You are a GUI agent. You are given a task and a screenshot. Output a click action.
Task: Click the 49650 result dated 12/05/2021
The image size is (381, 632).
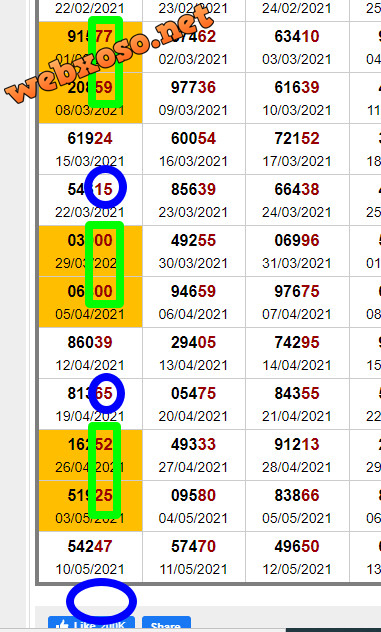click(297, 557)
